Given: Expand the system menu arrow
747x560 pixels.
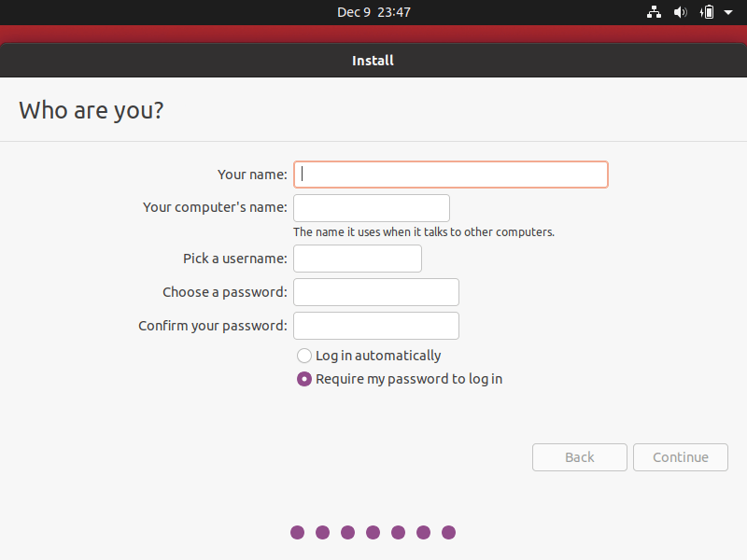Looking at the screenshot, I should tap(728, 12).
